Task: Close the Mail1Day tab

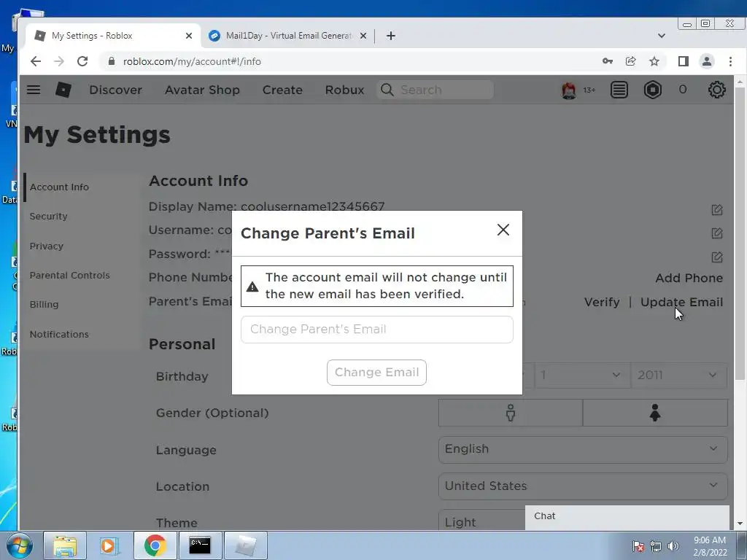Action: [363, 36]
